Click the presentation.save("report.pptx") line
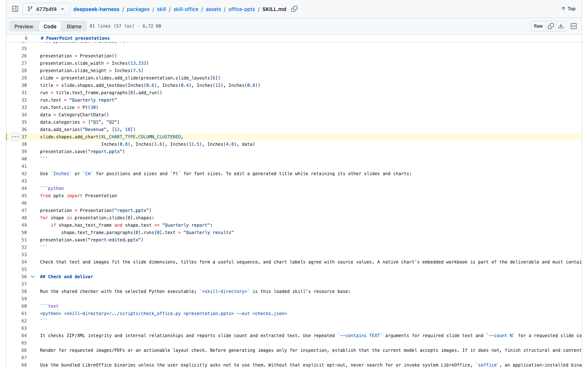 click(82, 152)
